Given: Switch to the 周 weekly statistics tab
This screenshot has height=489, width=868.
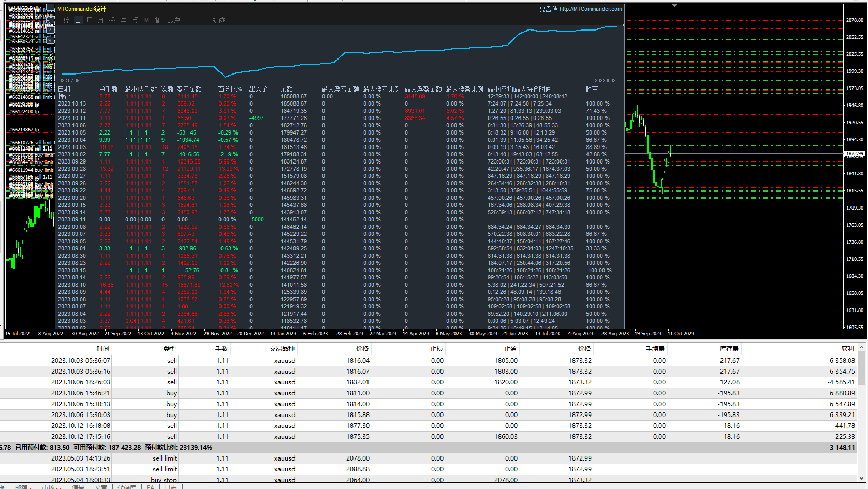Looking at the screenshot, I should [x=90, y=20].
